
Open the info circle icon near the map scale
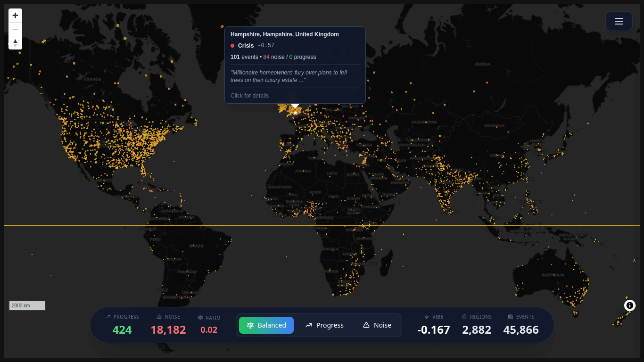(x=629, y=305)
